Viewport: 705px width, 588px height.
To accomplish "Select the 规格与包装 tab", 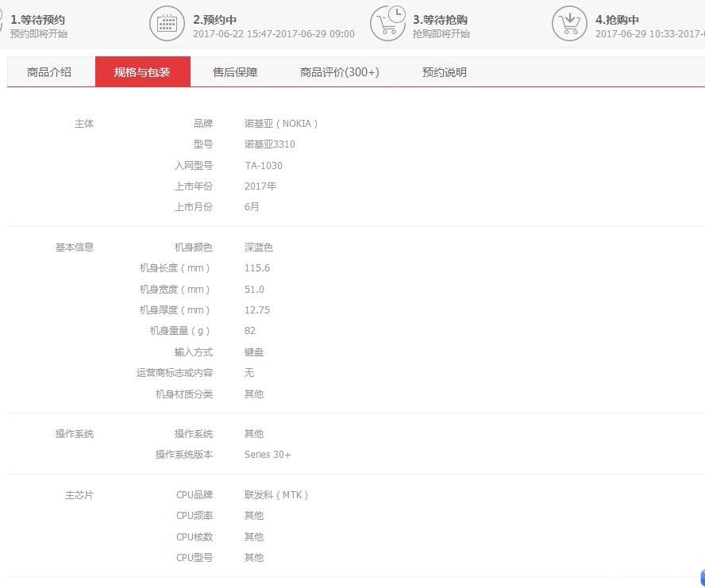I will [143, 72].
